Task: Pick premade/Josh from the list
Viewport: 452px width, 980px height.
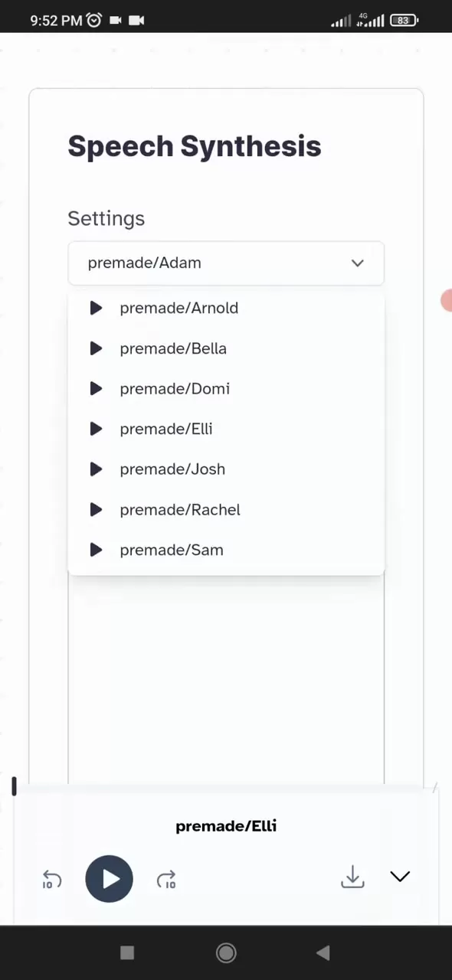Action: click(x=172, y=469)
